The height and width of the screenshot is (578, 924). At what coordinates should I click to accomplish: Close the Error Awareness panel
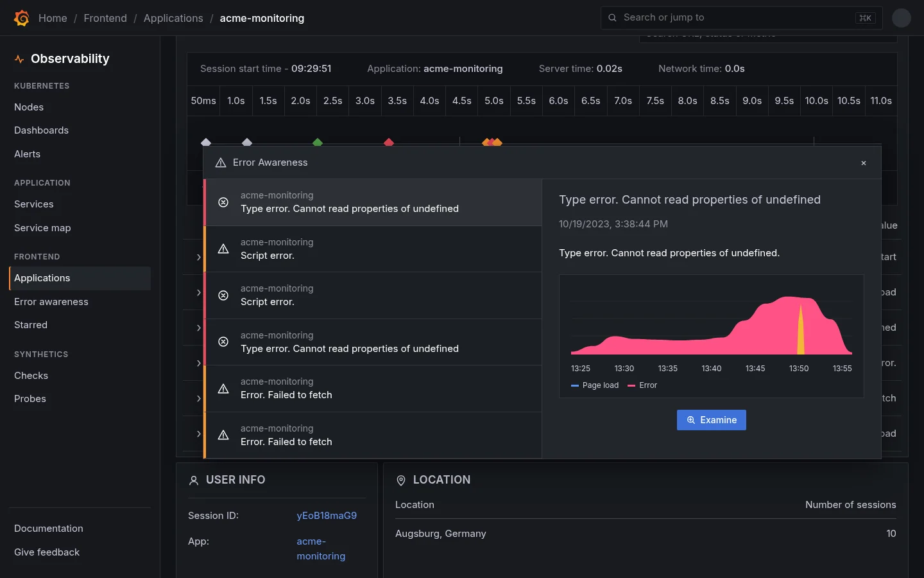864,163
